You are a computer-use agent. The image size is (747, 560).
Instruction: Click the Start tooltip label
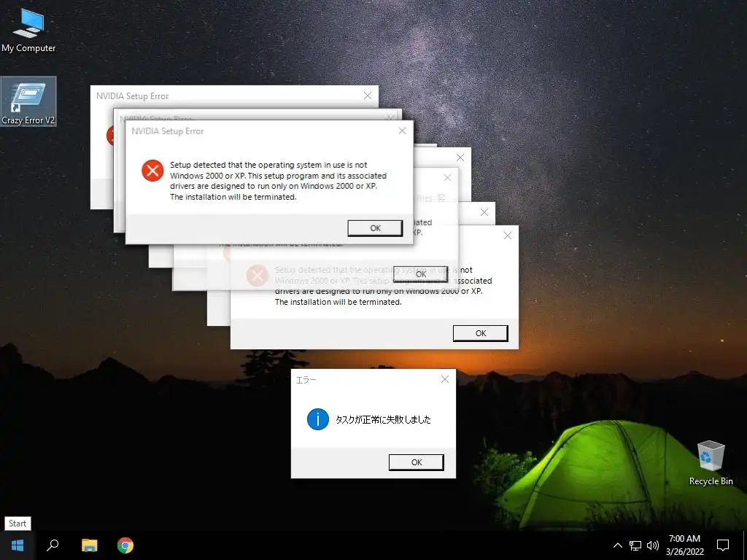(18, 524)
